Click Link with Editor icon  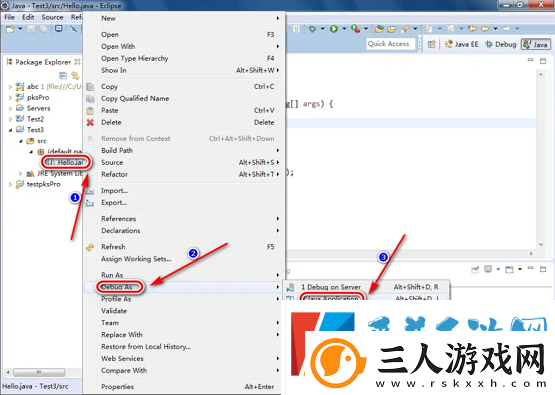click(x=75, y=75)
